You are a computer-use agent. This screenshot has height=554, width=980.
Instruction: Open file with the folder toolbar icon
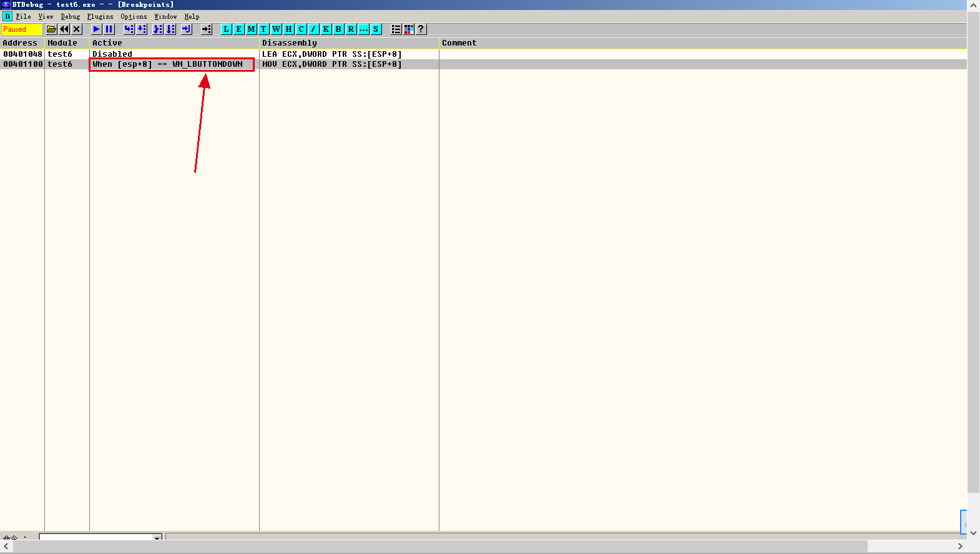[52, 29]
